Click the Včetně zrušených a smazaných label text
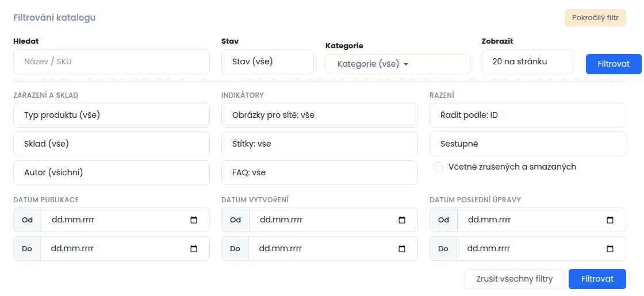The height and width of the screenshot is (296, 644). point(512,167)
